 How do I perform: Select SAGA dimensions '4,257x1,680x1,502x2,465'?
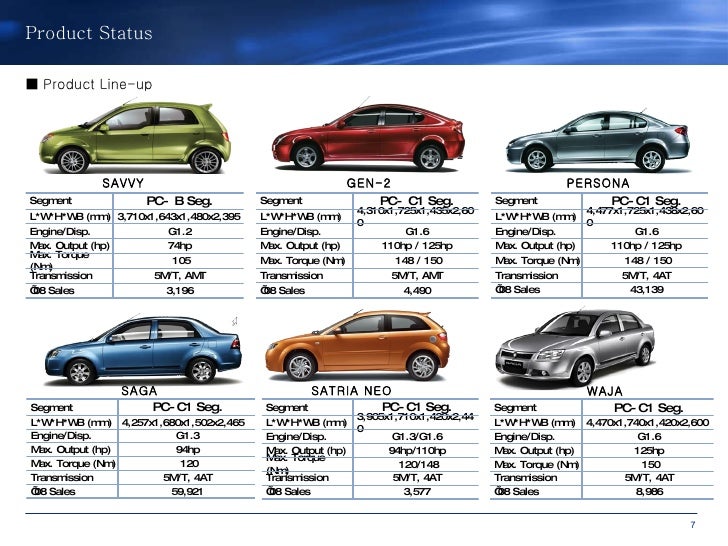point(183,422)
